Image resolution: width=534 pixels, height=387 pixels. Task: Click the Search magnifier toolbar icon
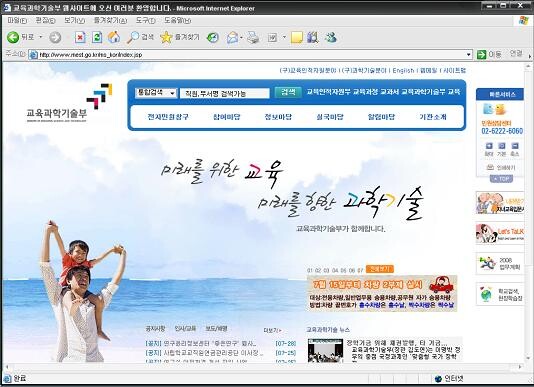[132, 37]
